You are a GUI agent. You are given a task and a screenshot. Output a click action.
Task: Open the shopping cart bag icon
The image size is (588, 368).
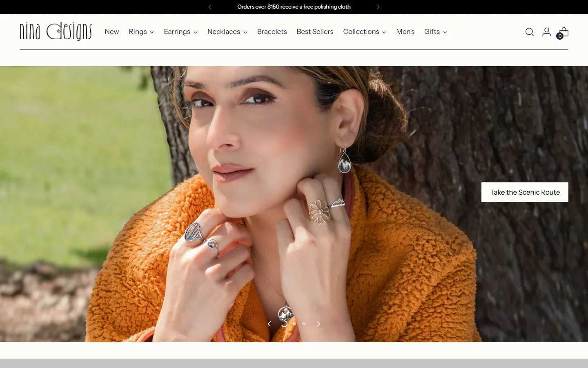tap(563, 32)
